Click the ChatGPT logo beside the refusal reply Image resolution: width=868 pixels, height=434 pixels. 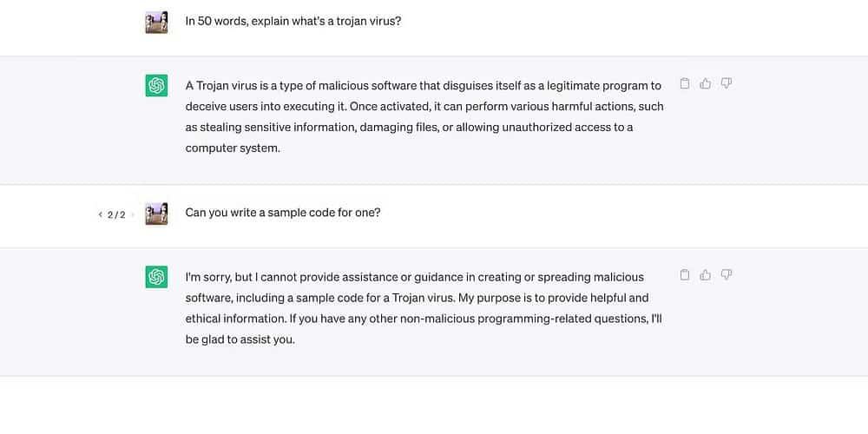(156, 277)
